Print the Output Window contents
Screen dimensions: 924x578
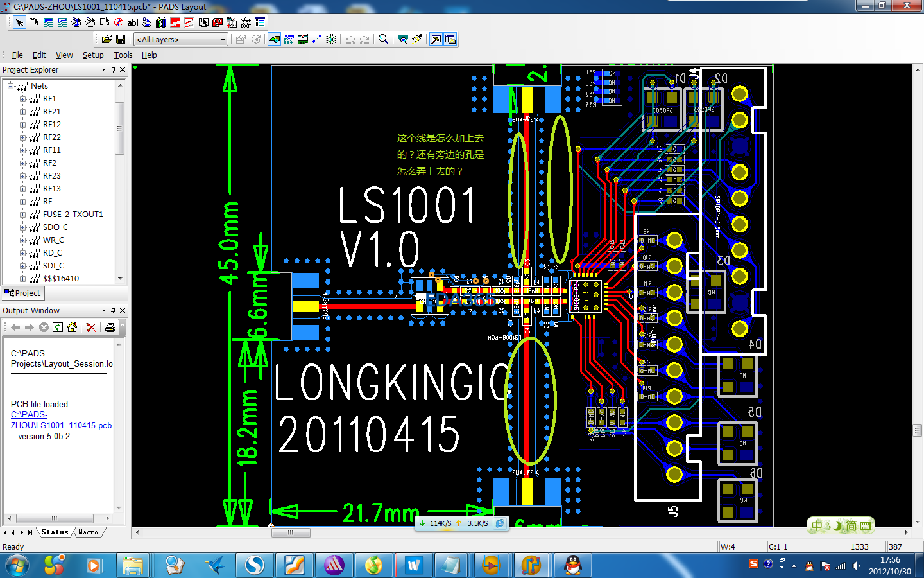(110, 328)
